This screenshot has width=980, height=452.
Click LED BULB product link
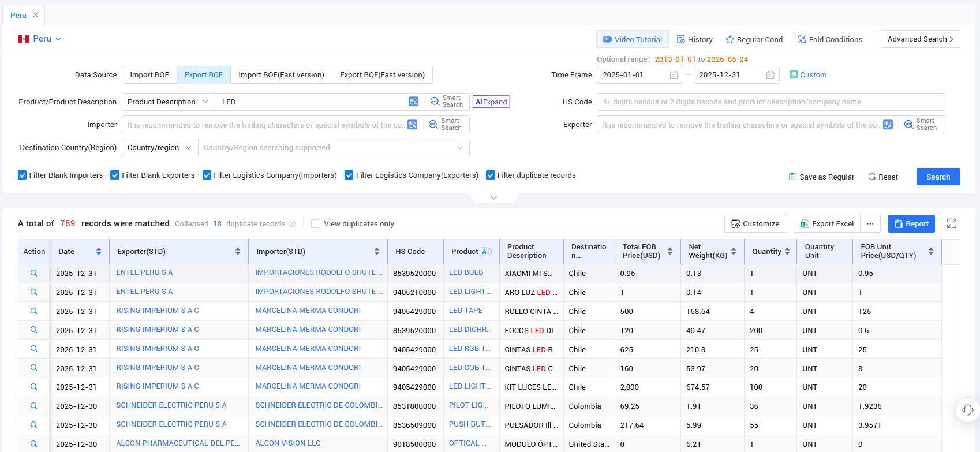click(x=466, y=272)
